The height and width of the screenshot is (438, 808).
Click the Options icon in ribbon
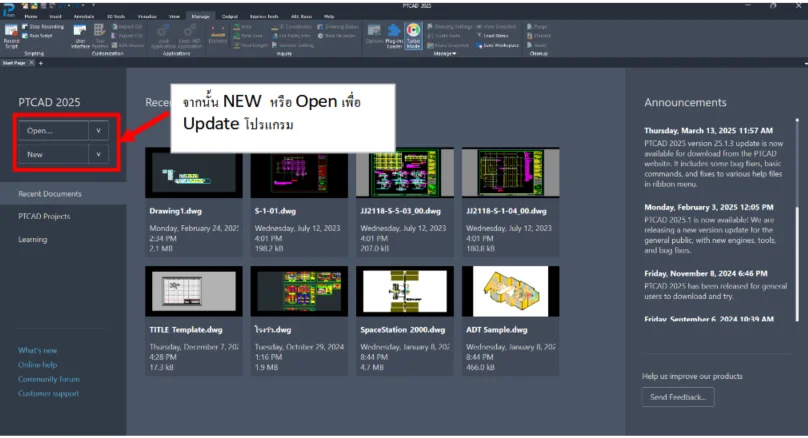374,34
